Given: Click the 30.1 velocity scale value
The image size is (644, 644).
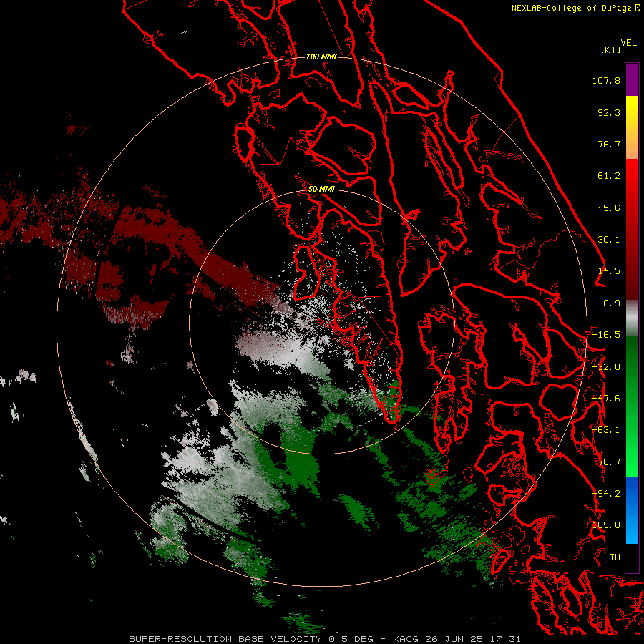Looking at the screenshot, I should click(609, 240).
